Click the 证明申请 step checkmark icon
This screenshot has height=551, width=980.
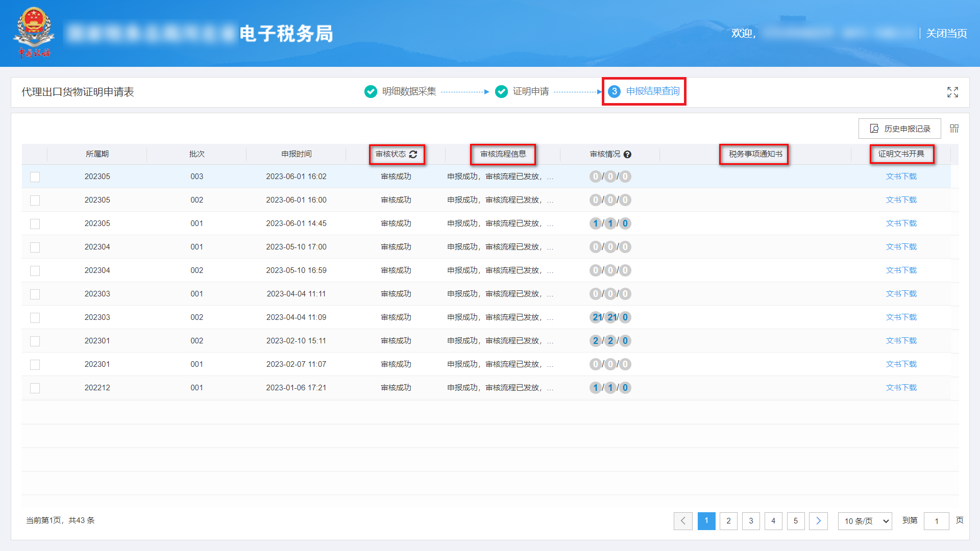501,91
